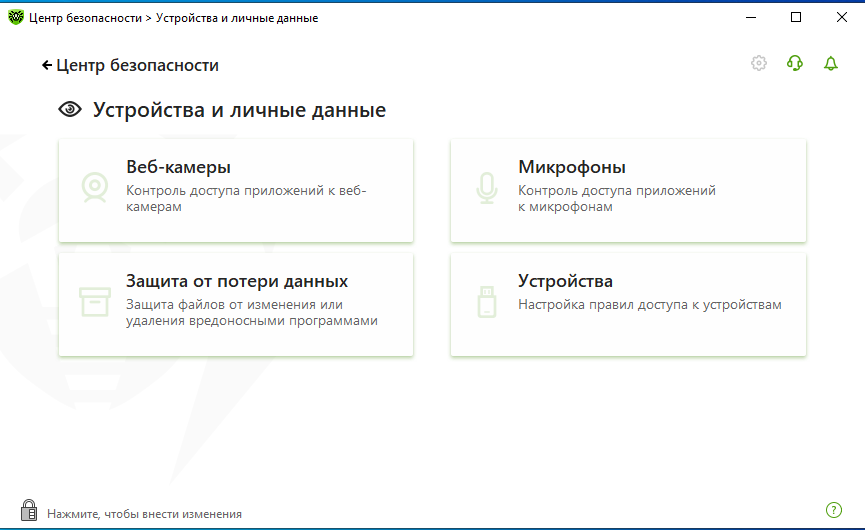Click the microphone icon

click(487, 188)
